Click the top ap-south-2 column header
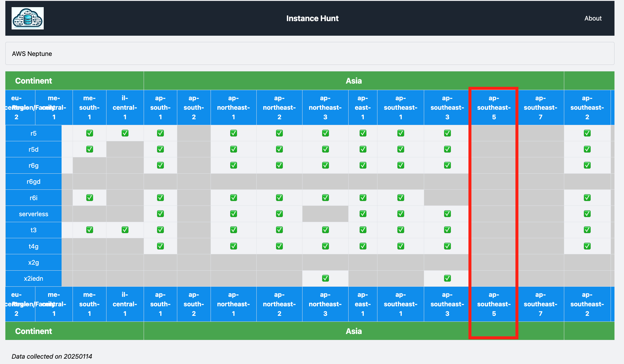624x364 pixels. pos(194,107)
